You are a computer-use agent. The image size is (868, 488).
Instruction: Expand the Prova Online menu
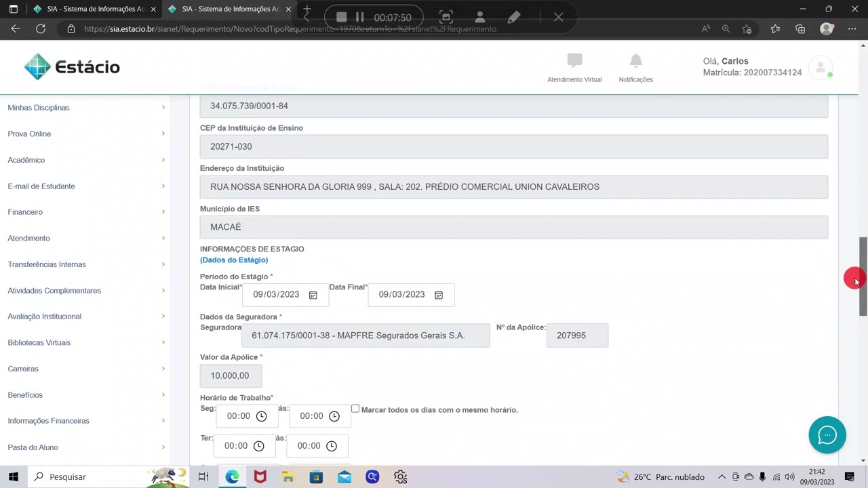click(x=86, y=134)
